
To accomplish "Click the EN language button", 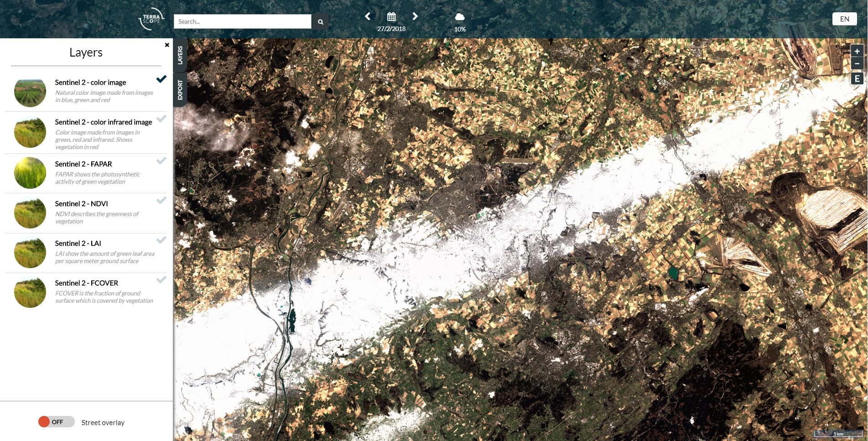I will coord(844,19).
